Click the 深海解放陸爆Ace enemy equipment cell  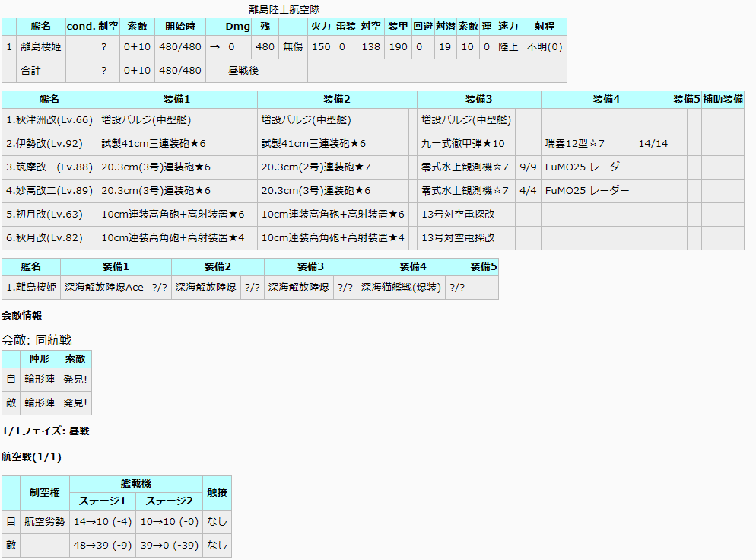(104, 288)
